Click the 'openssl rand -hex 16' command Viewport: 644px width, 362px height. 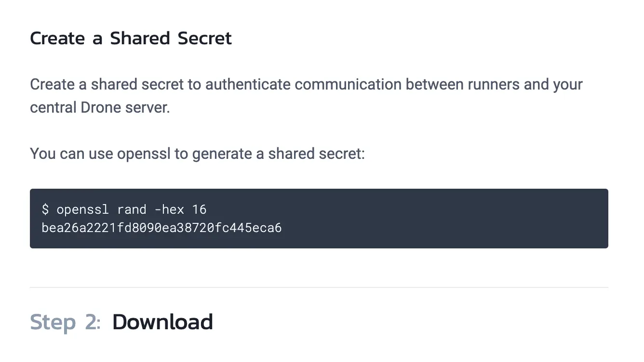pos(131,209)
